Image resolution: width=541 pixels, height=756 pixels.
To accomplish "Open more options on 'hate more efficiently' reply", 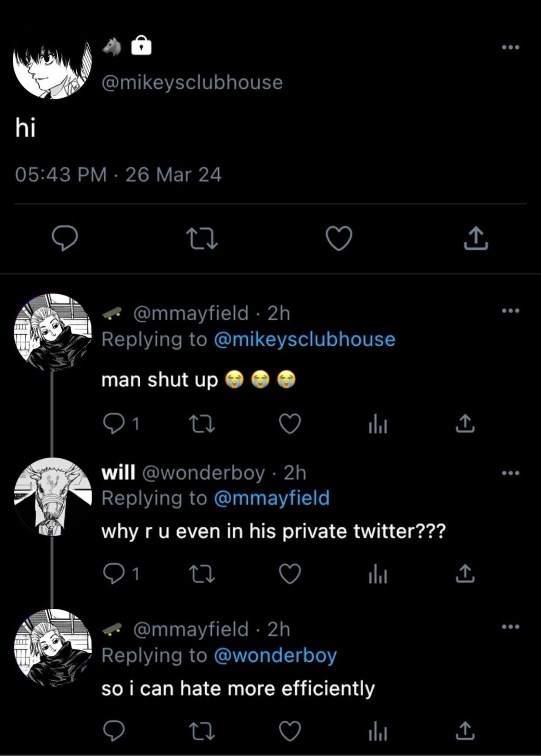I will pos(511,627).
